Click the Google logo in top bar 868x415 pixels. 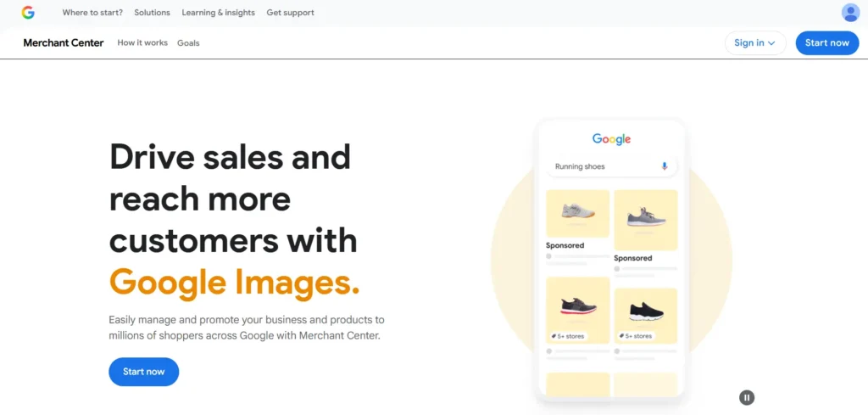tap(28, 12)
